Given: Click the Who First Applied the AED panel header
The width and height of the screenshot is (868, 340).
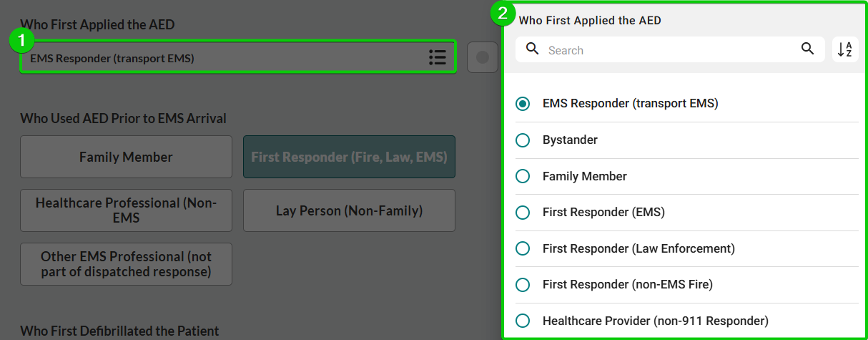Looking at the screenshot, I should click(590, 21).
